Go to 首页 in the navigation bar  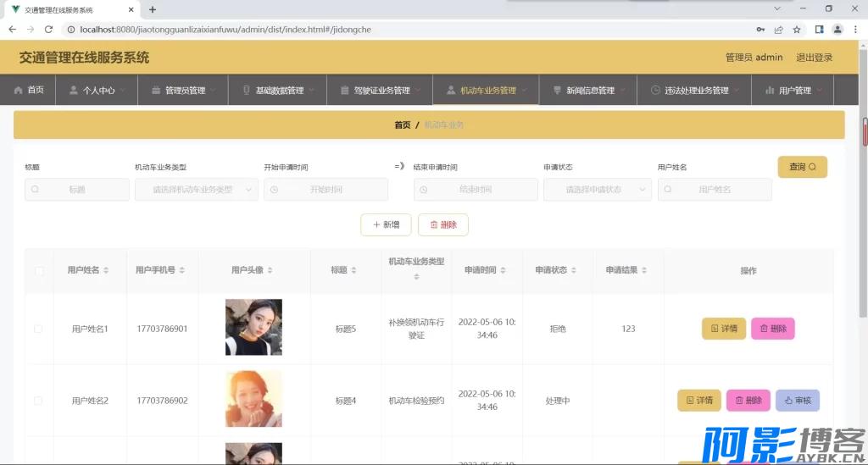pos(28,91)
